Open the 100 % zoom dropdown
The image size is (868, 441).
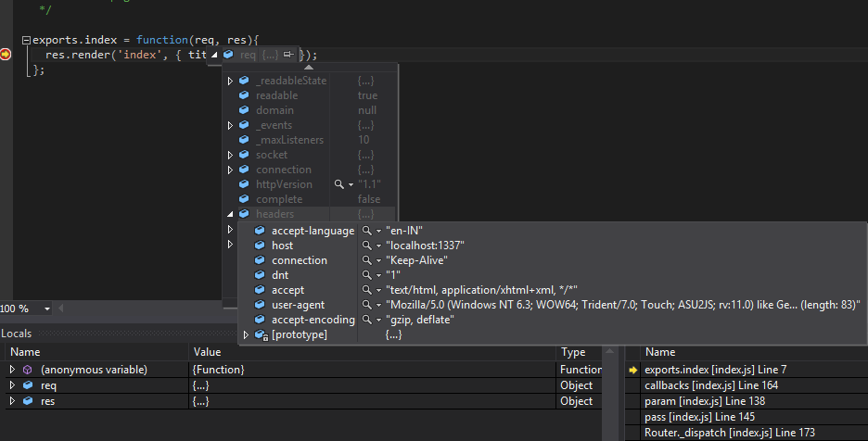click(x=47, y=309)
